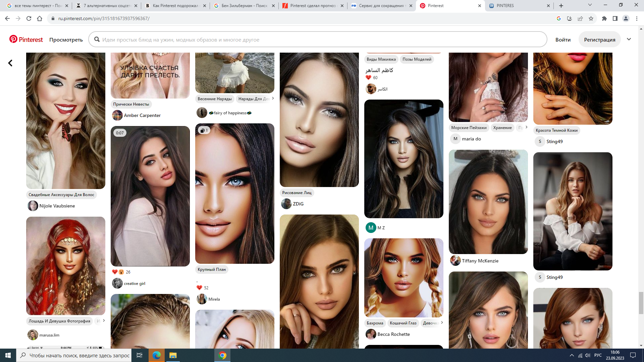Click Becca Rochette's avatar picture

pos(371,334)
